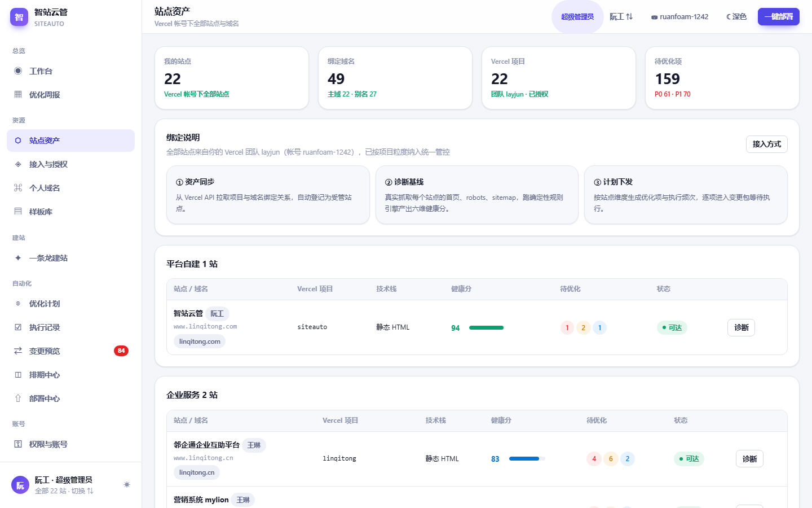This screenshot has width=812, height=508.
Task: Click the red 4 badge for 邻企通企业互助平台
Action: click(594, 459)
